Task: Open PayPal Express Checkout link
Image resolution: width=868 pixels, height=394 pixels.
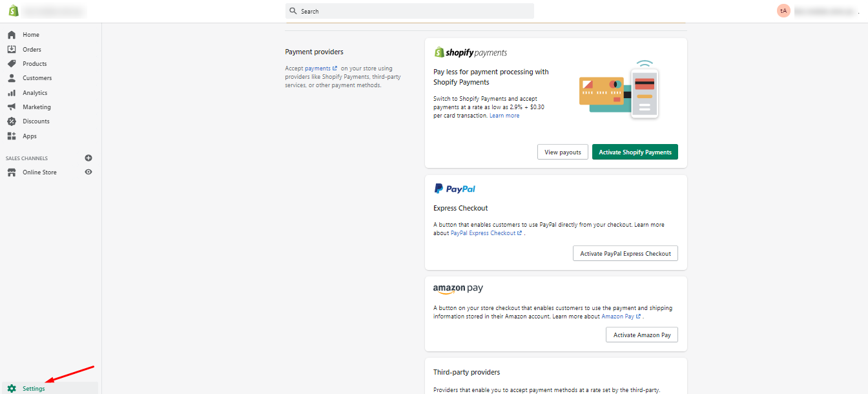Action: click(486, 233)
